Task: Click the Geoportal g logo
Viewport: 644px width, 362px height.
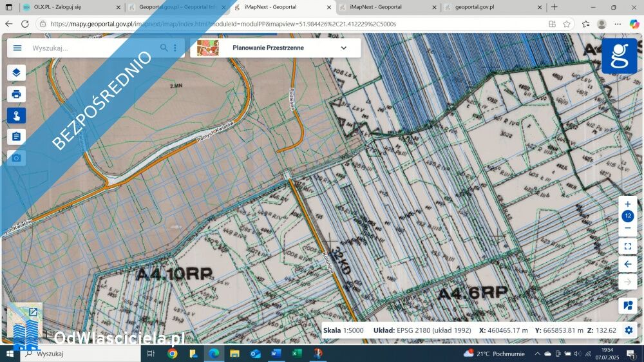Action: point(620,56)
